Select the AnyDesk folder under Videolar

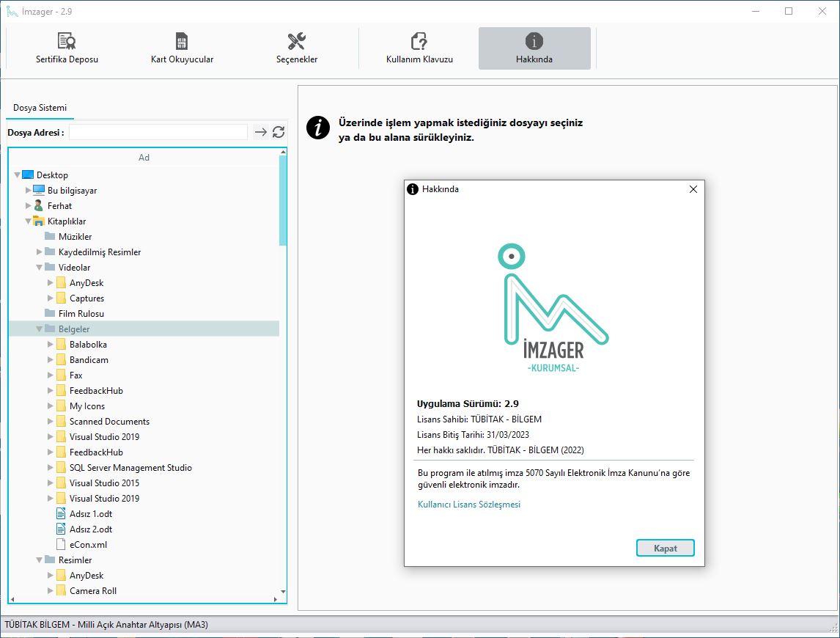click(x=86, y=283)
